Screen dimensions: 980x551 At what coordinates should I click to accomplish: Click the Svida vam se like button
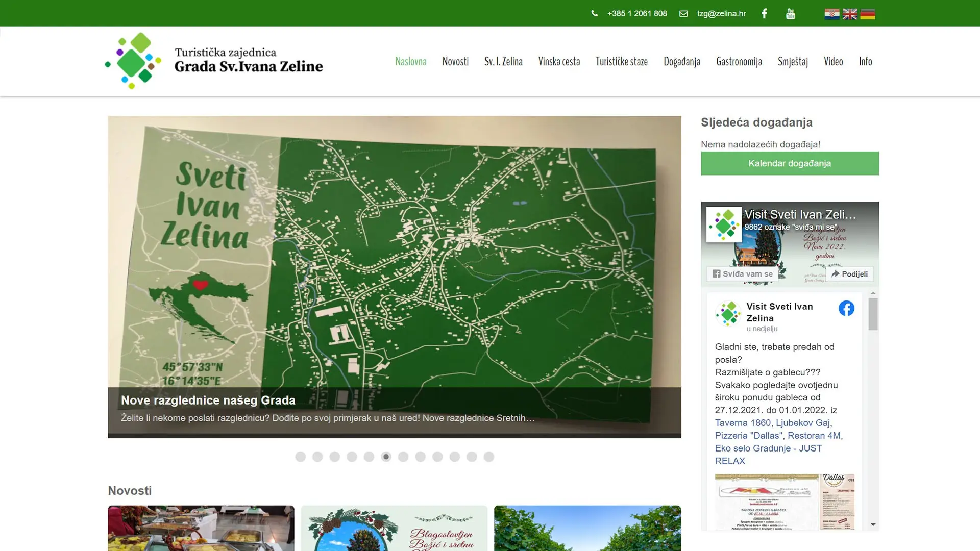point(742,274)
